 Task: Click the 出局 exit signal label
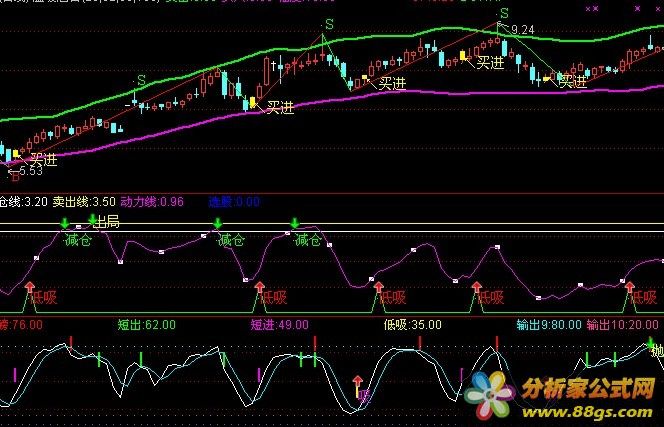[106, 222]
